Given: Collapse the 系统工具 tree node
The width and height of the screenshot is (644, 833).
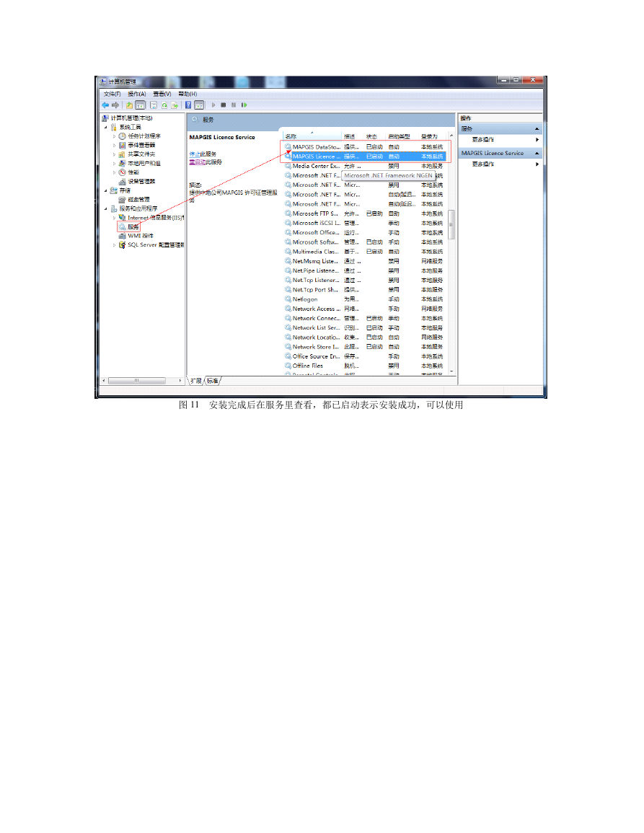Looking at the screenshot, I should click(x=105, y=128).
